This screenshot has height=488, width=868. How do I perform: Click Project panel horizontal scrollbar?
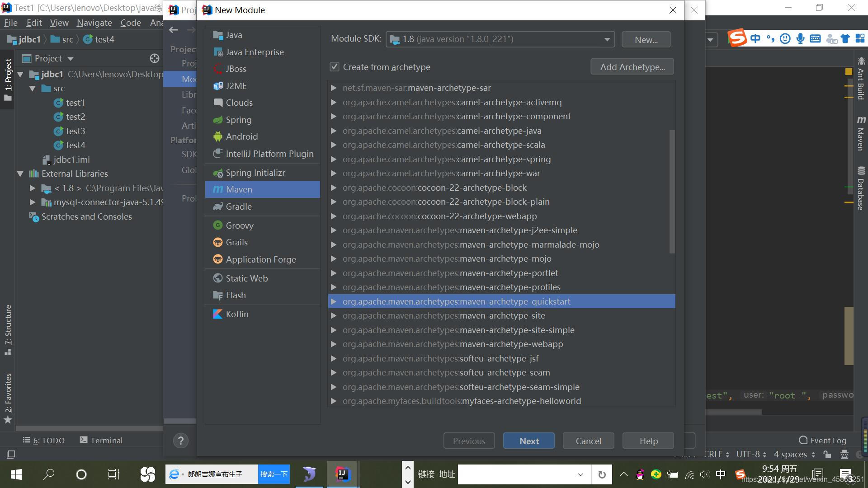coord(89,427)
